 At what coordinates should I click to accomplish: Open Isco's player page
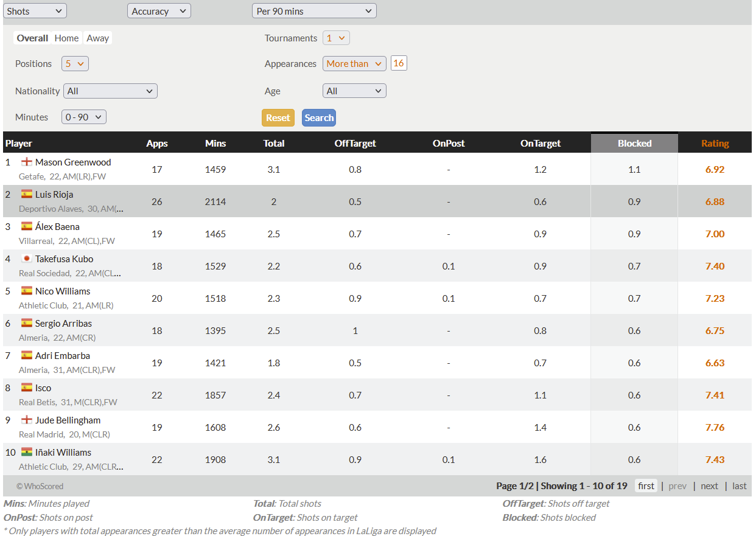coord(43,388)
